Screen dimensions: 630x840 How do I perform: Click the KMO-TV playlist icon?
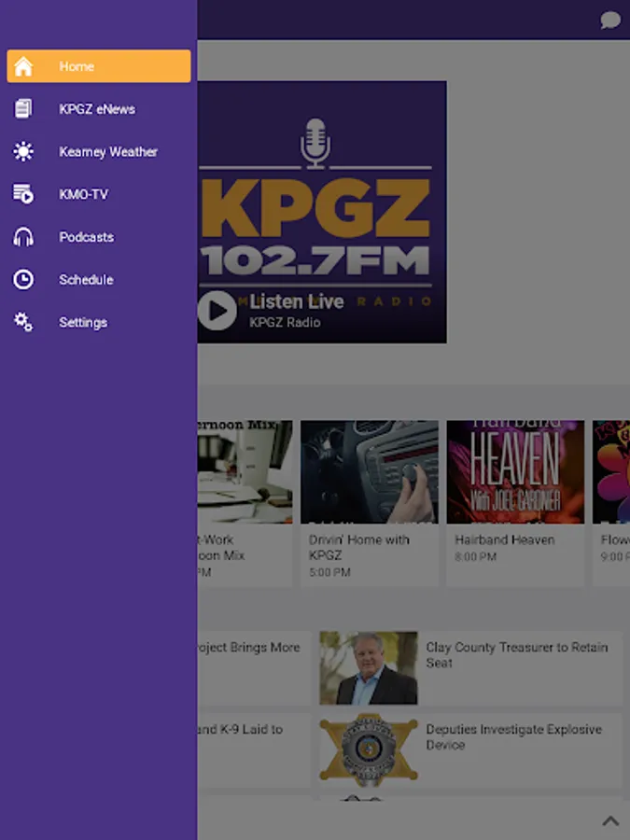23,194
